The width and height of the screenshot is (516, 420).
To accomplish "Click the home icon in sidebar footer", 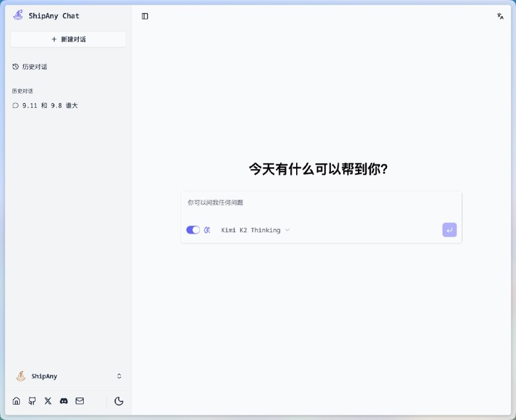I will point(16,401).
